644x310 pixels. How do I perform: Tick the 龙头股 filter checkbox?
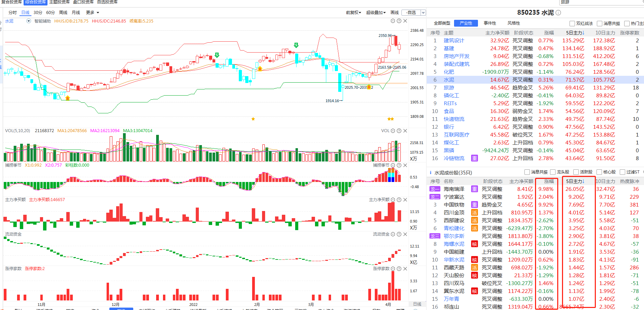tap(553, 172)
